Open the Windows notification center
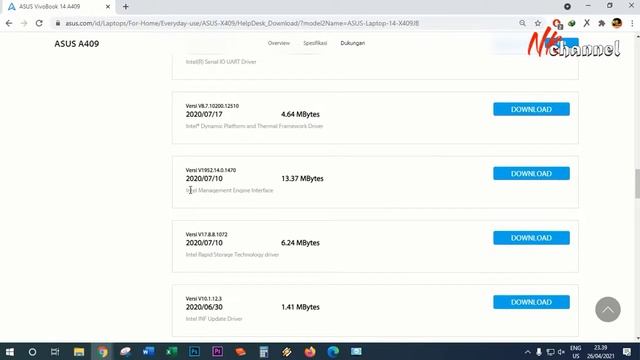This screenshot has height=360, width=640. 627,351
